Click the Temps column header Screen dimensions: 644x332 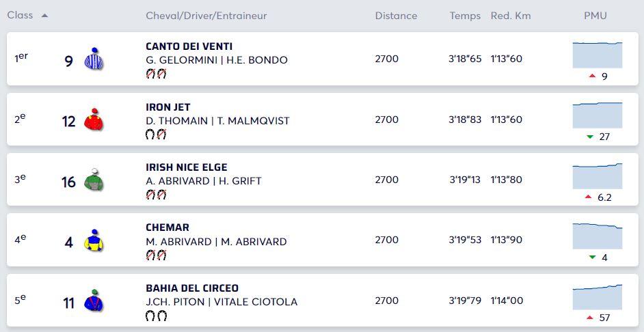(x=465, y=16)
